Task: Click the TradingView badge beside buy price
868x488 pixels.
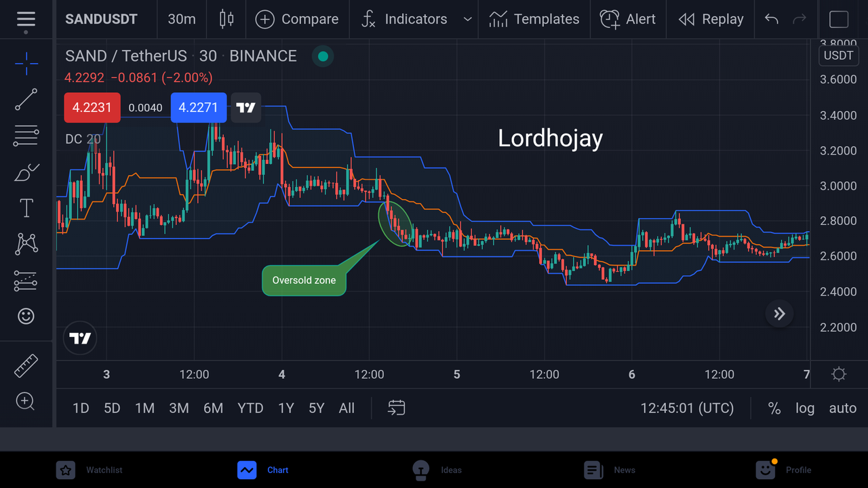Action: pos(245,108)
